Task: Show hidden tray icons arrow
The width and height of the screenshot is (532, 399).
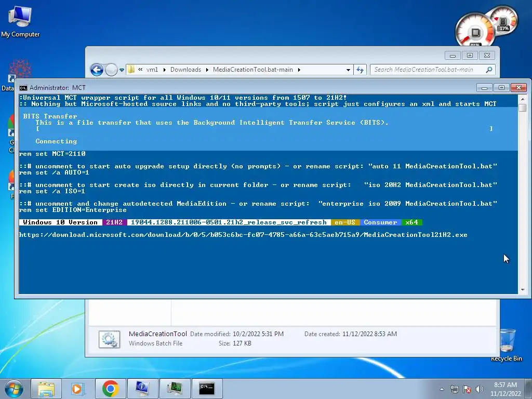Action: [442, 389]
